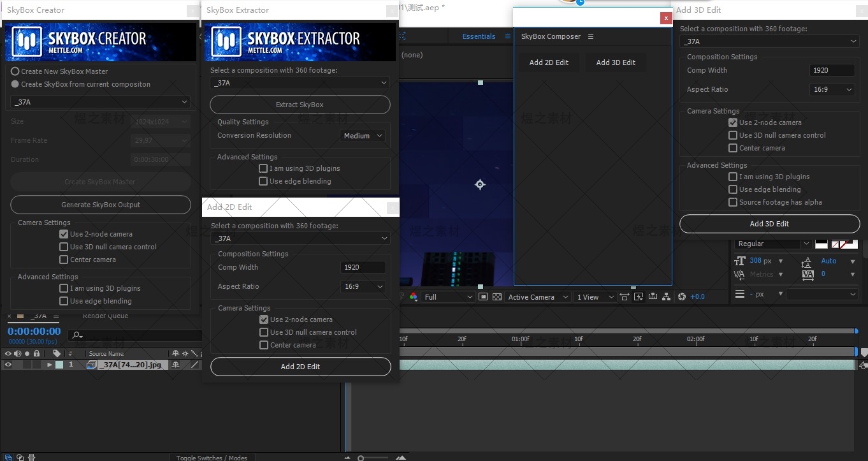Click the reset exposure icon
The height and width of the screenshot is (461, 868).
coord(681,297)
